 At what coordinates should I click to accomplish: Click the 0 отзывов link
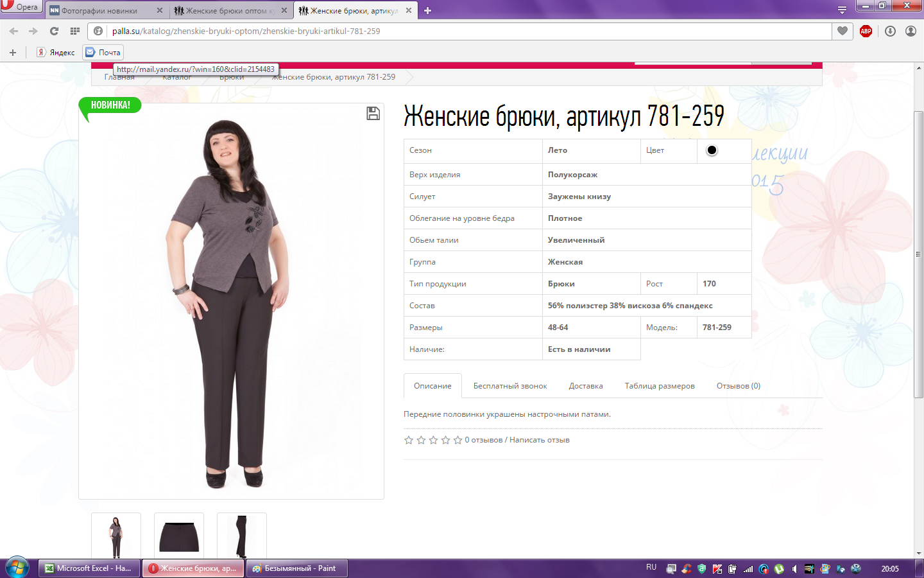coord(484,440)
